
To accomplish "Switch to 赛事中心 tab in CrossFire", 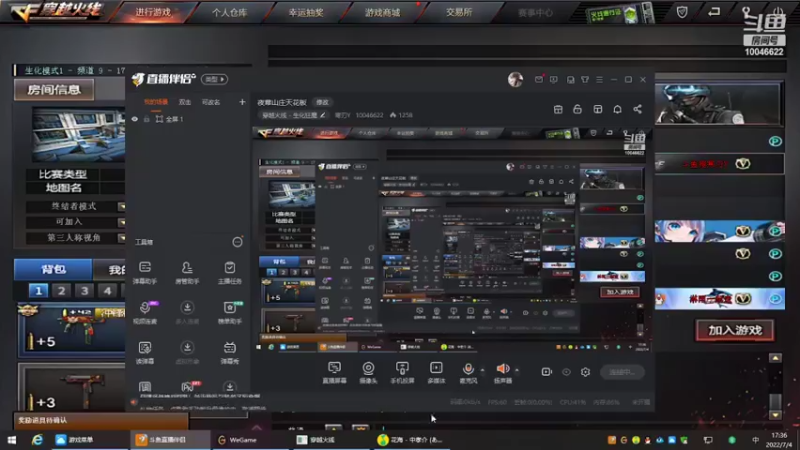I will (x=535, y=12).
